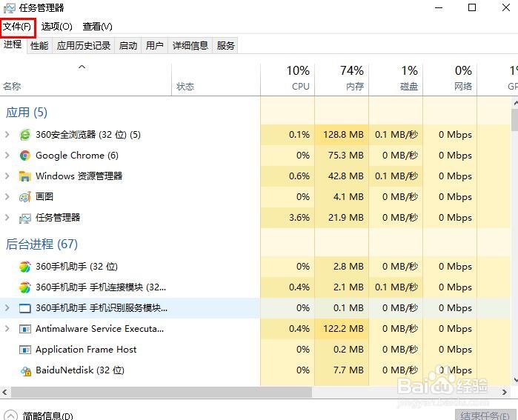Switch to the 性能 tab

click(x=39, y=46)
